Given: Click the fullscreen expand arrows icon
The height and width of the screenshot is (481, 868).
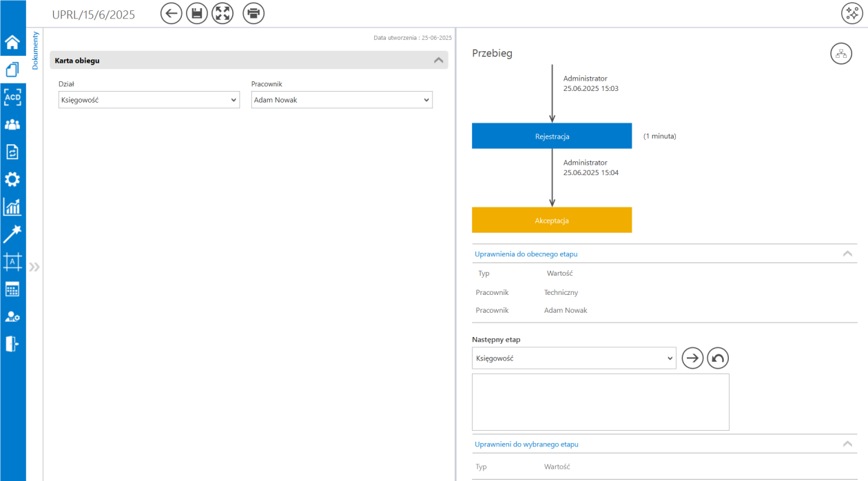Looking at the screenshot, I should [223, 13].
